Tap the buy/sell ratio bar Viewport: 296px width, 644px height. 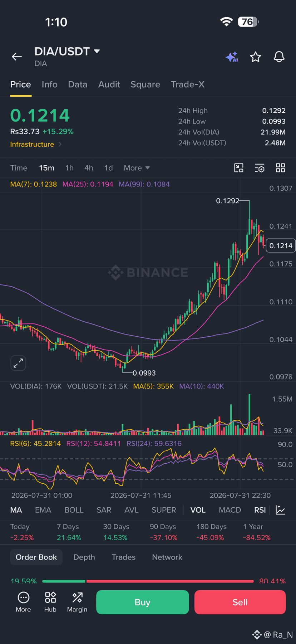(x=148, y=581)
